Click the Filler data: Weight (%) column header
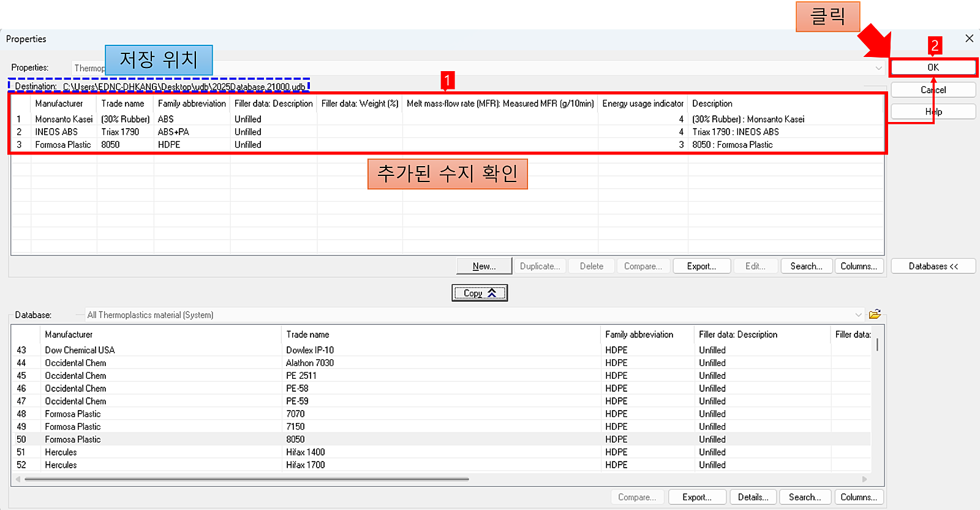980x510 pixels. (360, 104)
